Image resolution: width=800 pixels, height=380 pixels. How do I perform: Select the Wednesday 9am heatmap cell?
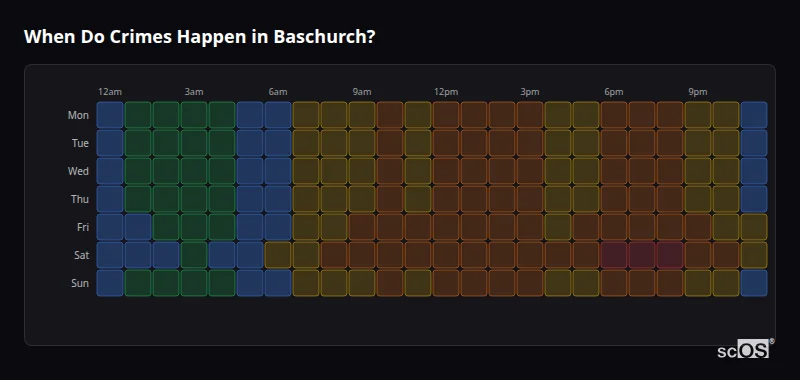pyautogui.click(x=362, y=171)
